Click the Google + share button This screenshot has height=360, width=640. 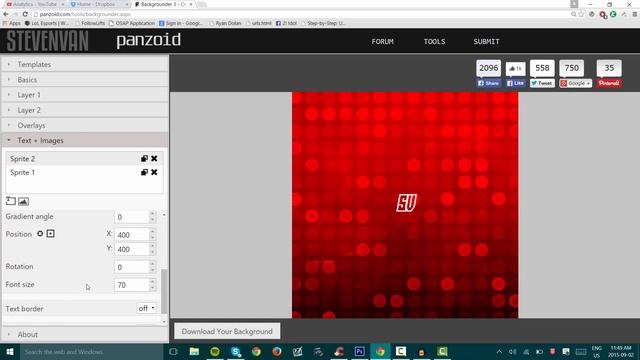(576, 83)
